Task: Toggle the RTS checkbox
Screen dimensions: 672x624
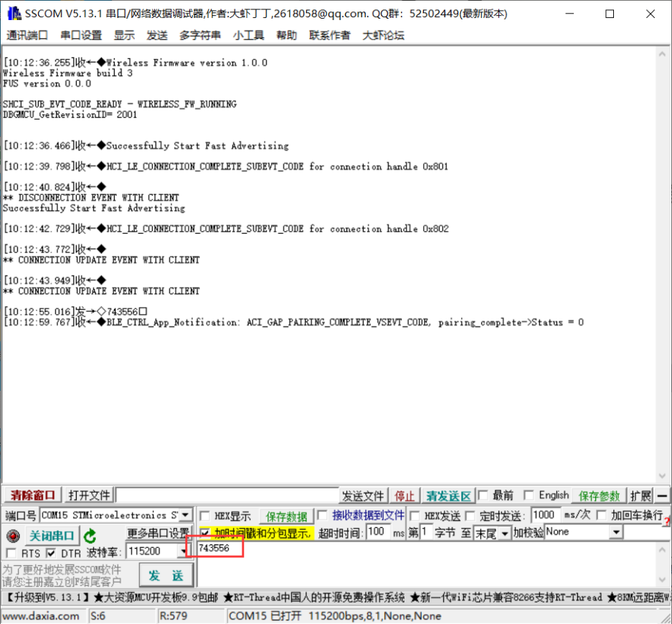Action: (x=11, y=553)
